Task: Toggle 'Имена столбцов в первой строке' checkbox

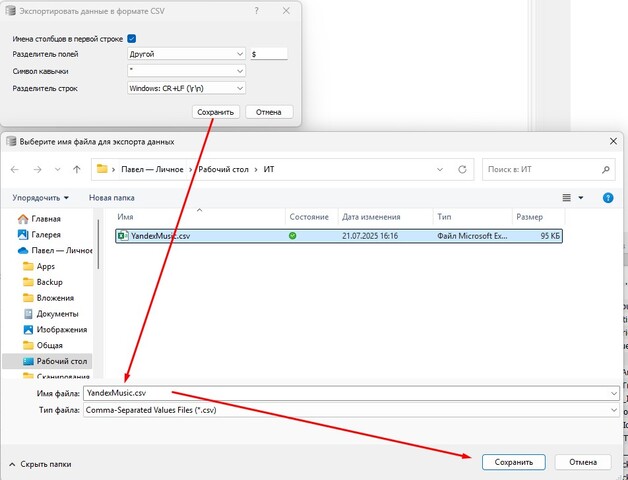Action: pos(132,38)
